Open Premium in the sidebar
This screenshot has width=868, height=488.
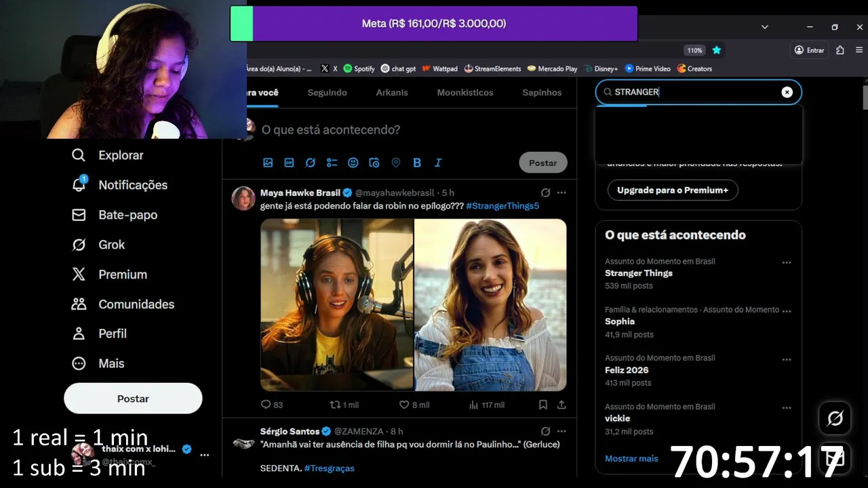(x=109, y=274)
